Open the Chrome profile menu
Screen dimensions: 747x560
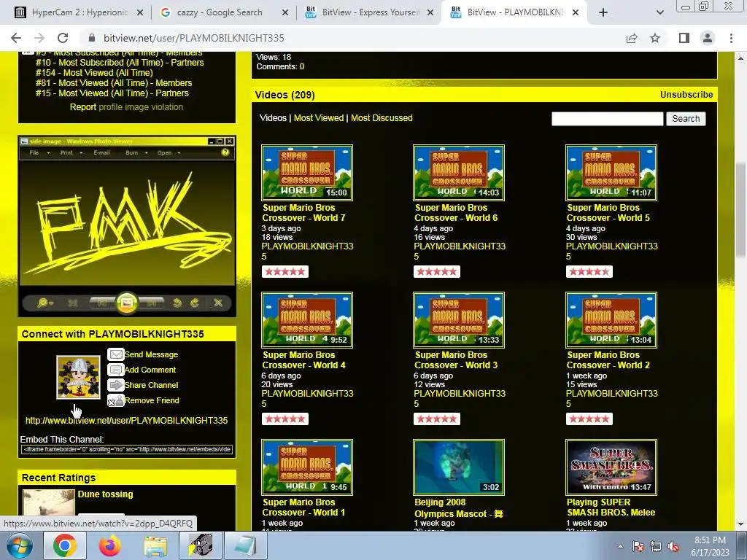pyautogui.click(x=708, y=38)
